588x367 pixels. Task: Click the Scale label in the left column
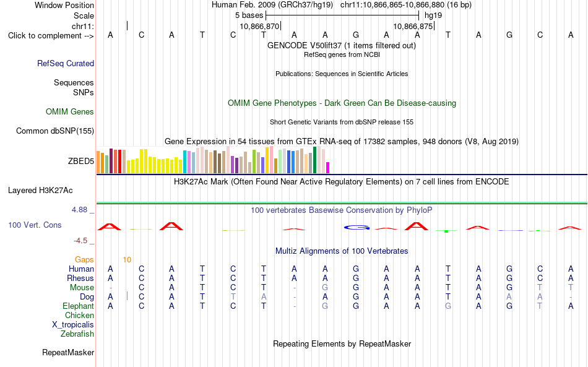coord(84,15)
